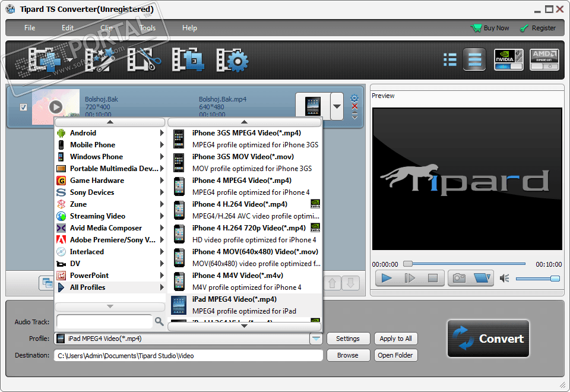Expand Sony Devices category
Image resolution: width=570 pixels, height=392 pixels.
tap(110, 192)
